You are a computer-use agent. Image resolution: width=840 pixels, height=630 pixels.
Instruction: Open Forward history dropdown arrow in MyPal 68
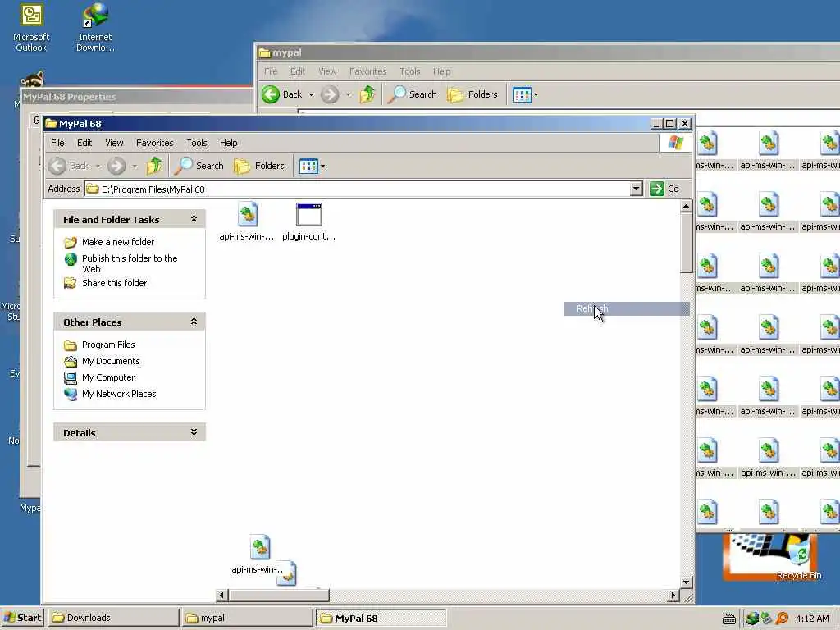click(x=135, y=166)
